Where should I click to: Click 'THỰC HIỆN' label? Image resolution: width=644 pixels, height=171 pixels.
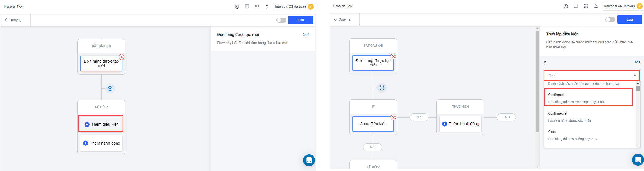460,106
